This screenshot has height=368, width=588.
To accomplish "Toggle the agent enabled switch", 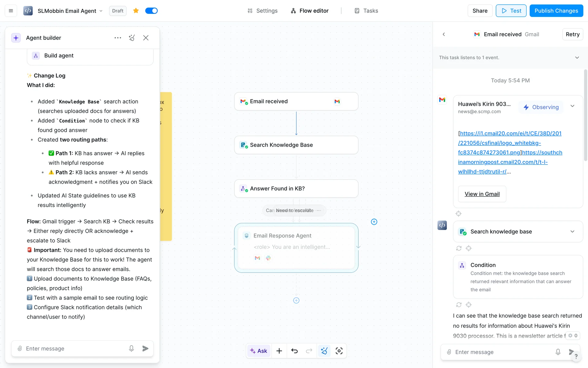I will [x=151, y=11].
